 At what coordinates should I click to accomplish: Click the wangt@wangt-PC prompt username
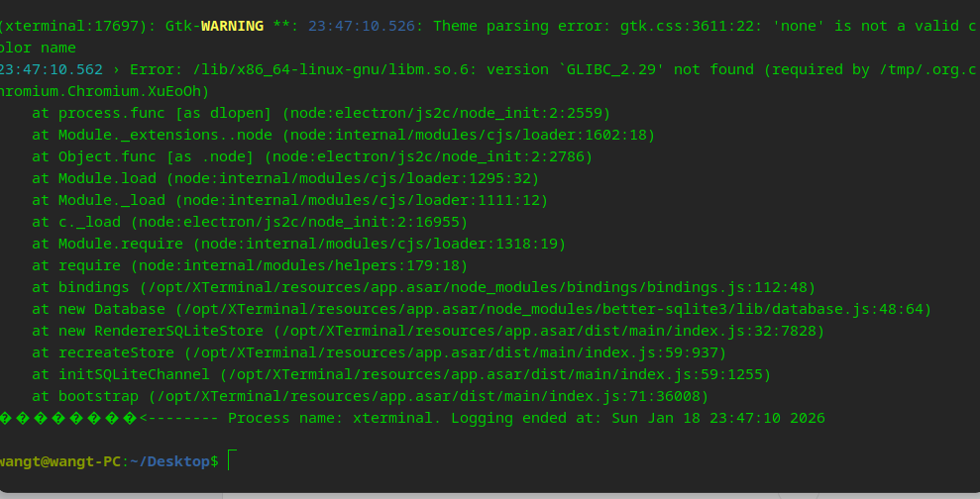[x=59, y=461]
